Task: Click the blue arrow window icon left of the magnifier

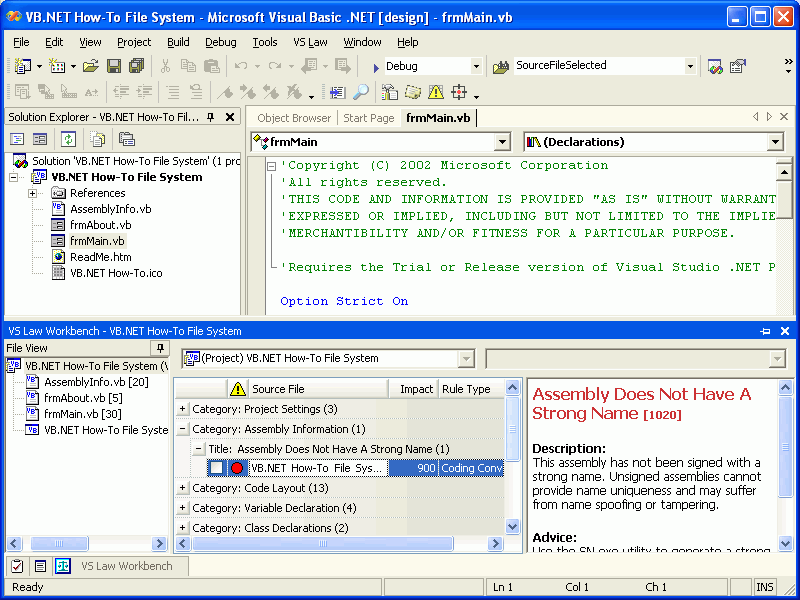Action: (x=337, y=92)
